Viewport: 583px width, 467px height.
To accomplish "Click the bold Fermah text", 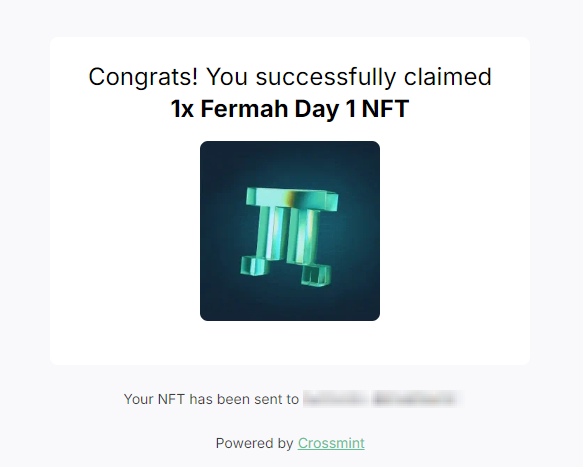I will tap(245, 109).
